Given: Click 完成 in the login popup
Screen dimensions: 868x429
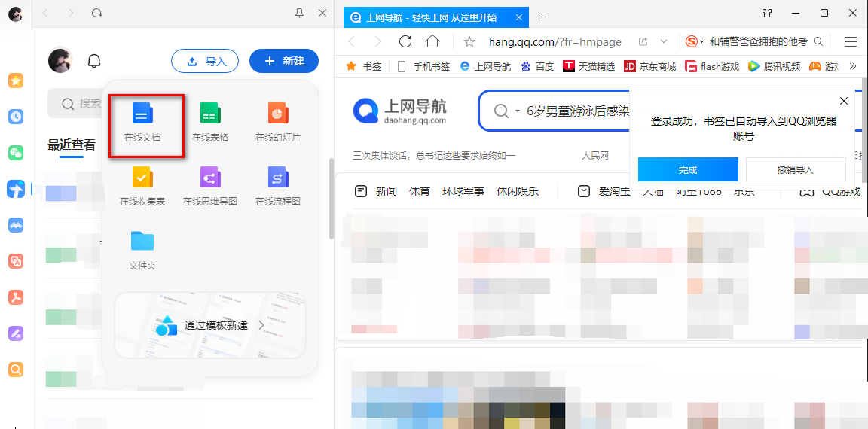Looking at the screenshot, I should tap(688, 170).
